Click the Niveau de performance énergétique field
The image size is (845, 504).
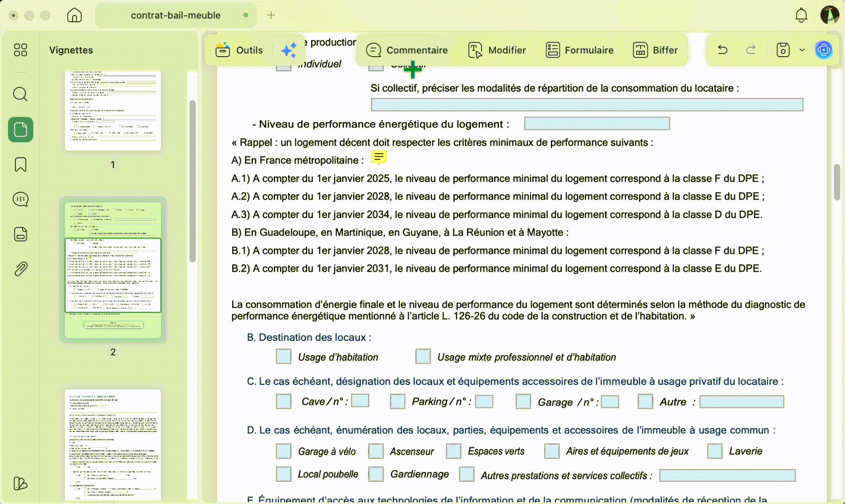click(597, 123)
